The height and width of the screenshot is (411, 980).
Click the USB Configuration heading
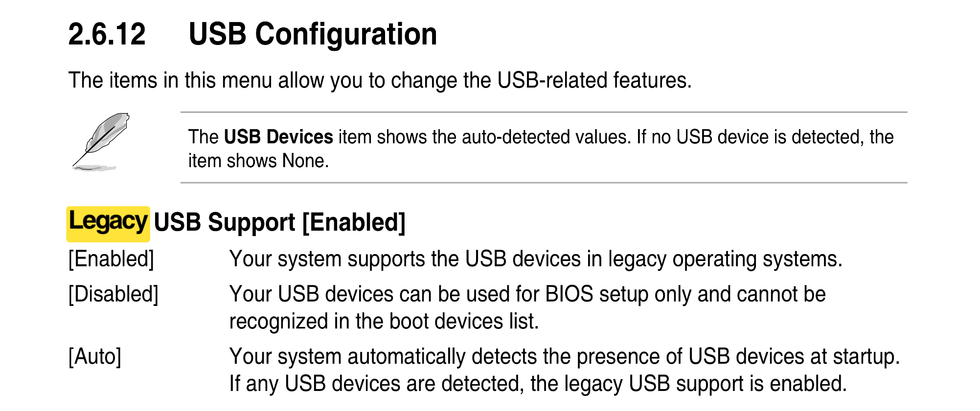click(x=313, y=34)
